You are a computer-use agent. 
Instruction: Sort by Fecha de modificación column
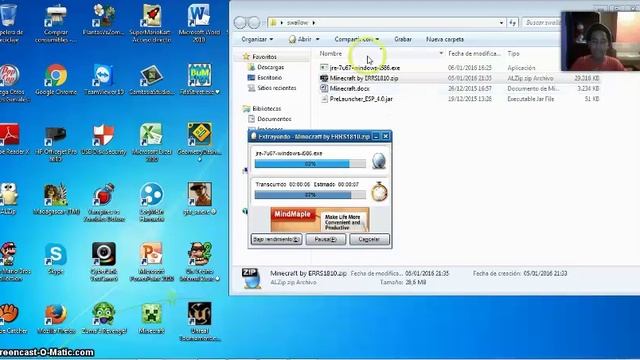point(474,53)
